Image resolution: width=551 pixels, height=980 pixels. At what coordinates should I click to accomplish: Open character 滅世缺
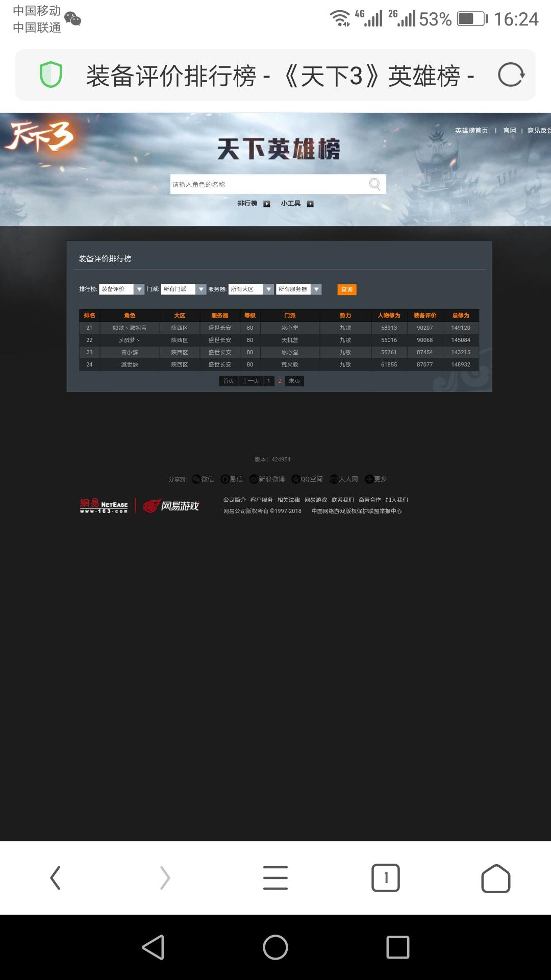click(130, 364)
